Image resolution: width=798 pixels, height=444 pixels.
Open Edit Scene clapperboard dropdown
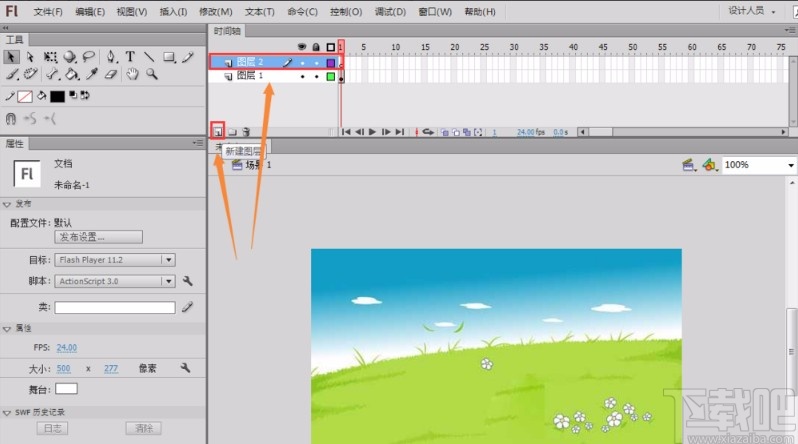tap(689, 165)
